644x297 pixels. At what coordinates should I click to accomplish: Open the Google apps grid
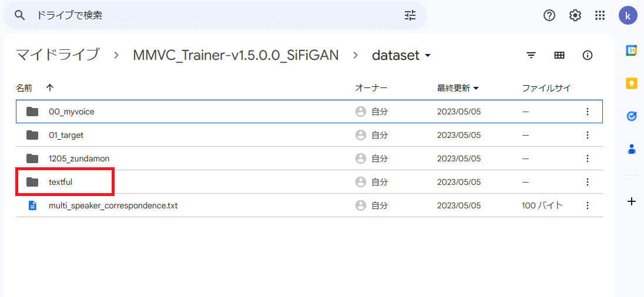[x=600, y=16]
